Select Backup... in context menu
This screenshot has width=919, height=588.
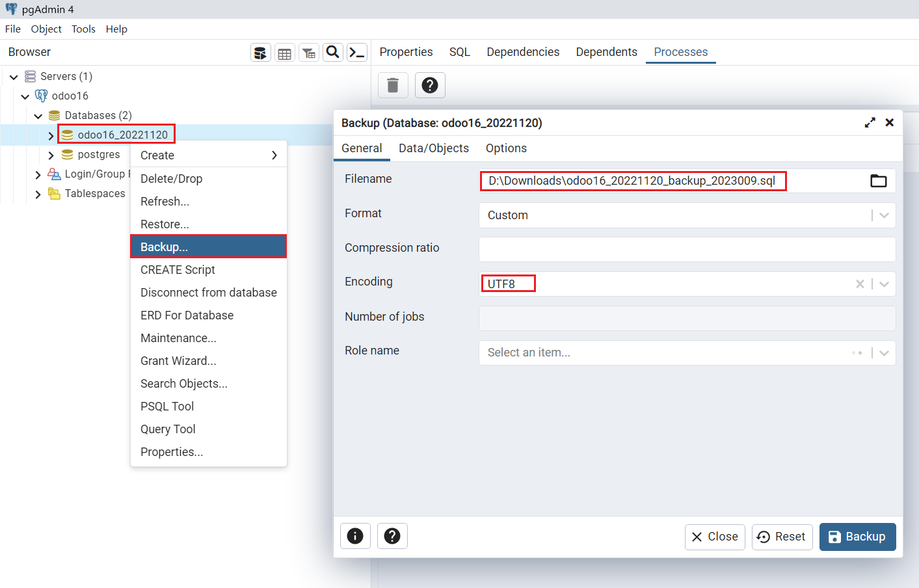point(209,247)
